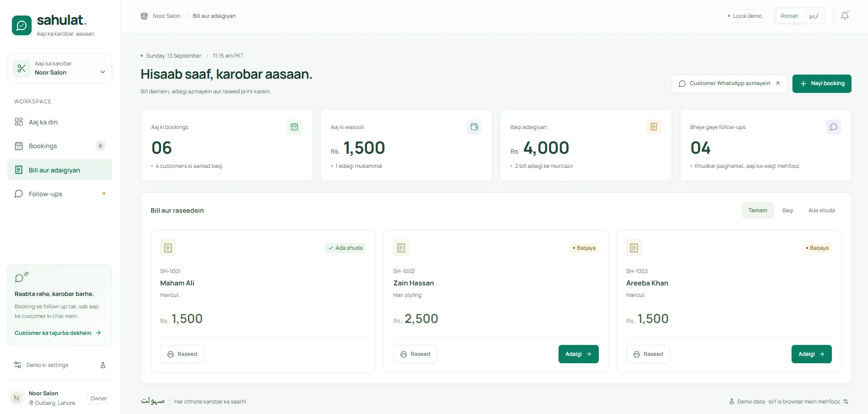Click bill number SH-1002

tap(404, 271)
